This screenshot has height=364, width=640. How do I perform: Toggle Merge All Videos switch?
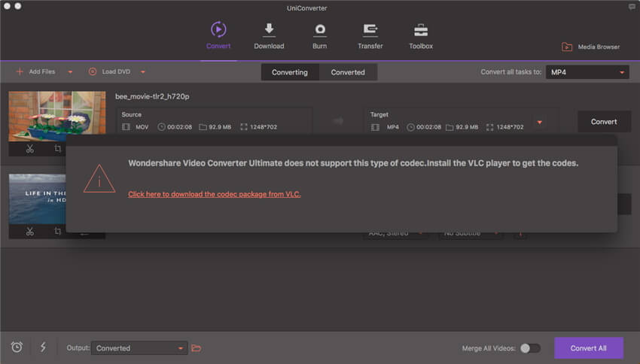coord(531,348)
